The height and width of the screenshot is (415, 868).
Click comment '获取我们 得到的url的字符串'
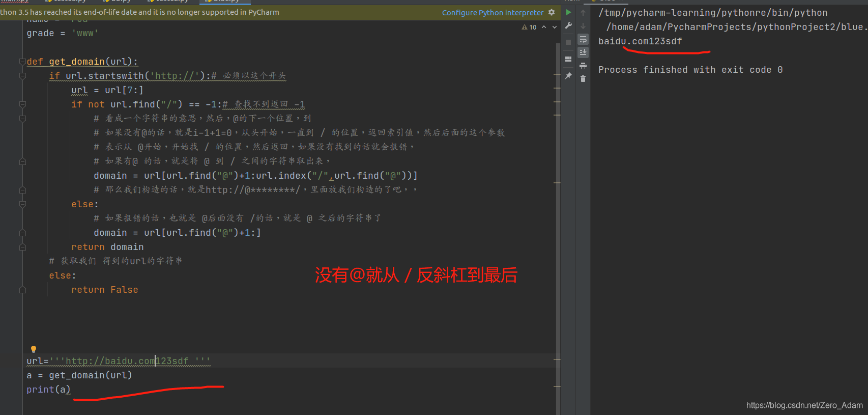[115, 261]
